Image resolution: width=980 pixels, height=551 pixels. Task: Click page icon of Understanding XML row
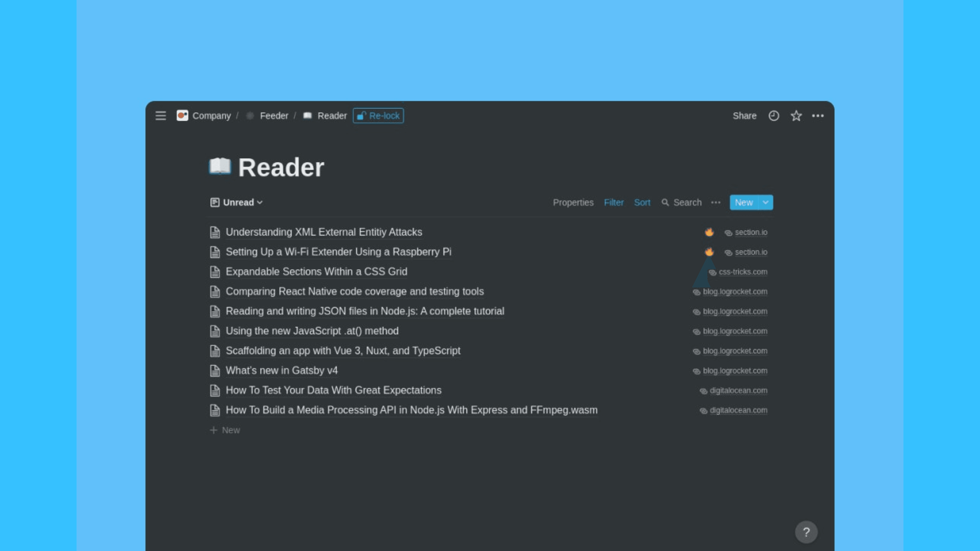(x=215, y=232)
